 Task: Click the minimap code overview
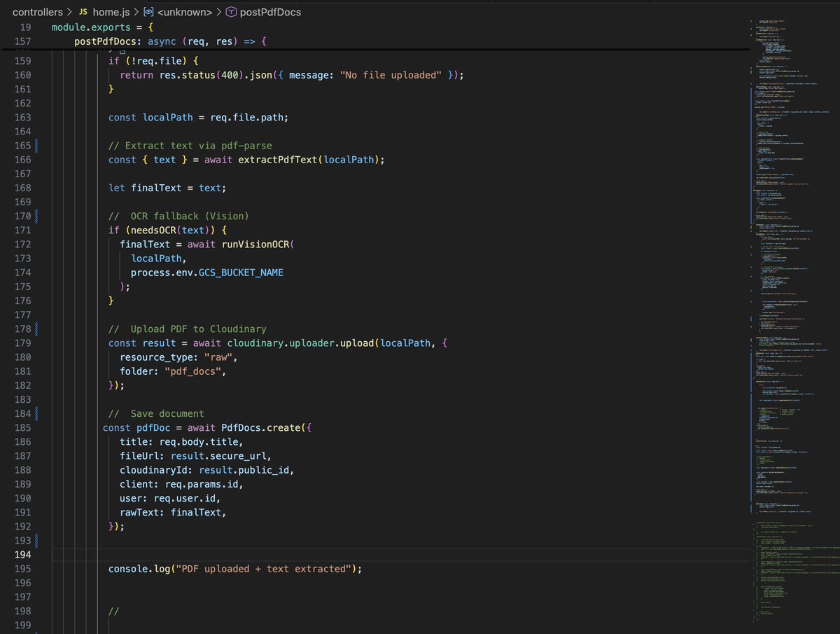coord(795,322)
